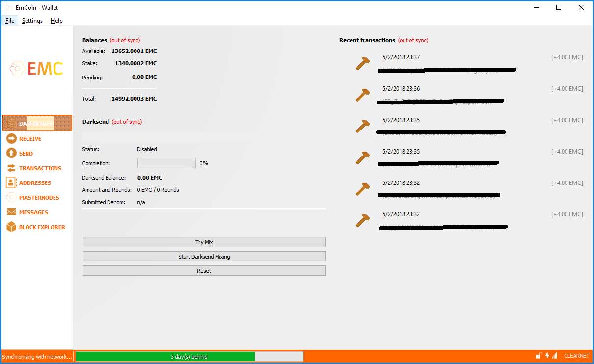
Task: Click the CLEARNET status label
Action: tap(576, 356)
